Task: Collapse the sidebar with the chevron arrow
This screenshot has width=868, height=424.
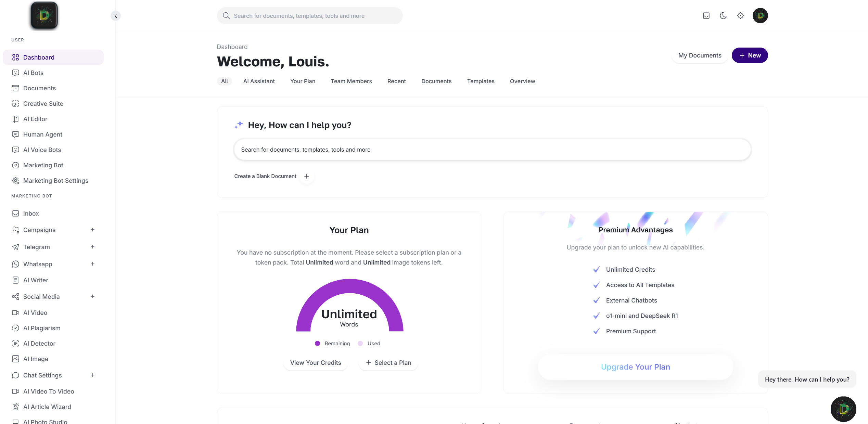Action: click(x=115, y=15)
